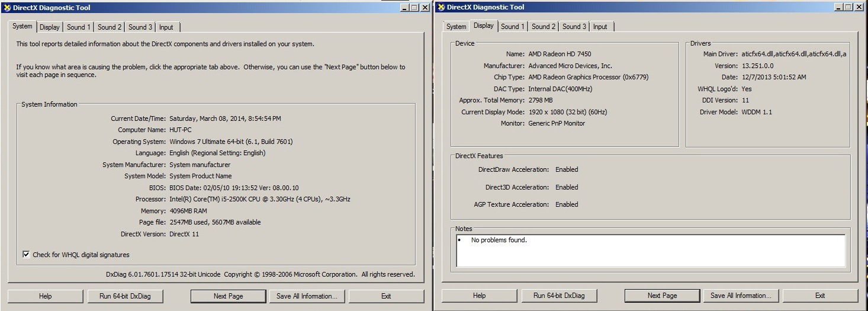Click AGP Texture Acceleration Enabled value
This screenshot has height=311, width=868.
(567, 204)
